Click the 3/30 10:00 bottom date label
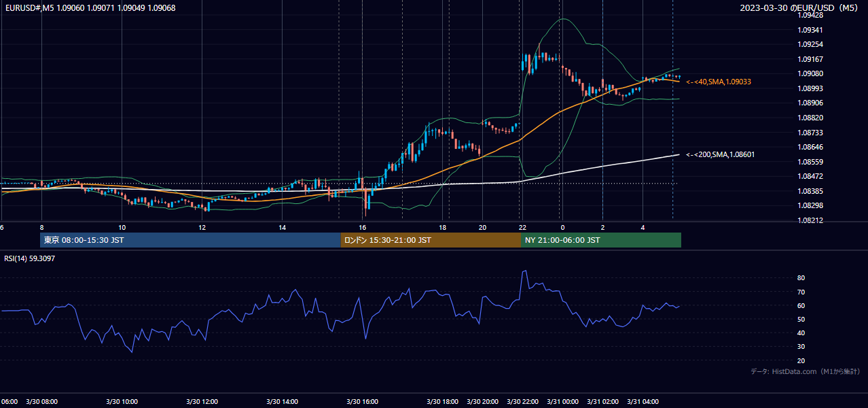Screen dimensions: 868x408 coord(122,401)
